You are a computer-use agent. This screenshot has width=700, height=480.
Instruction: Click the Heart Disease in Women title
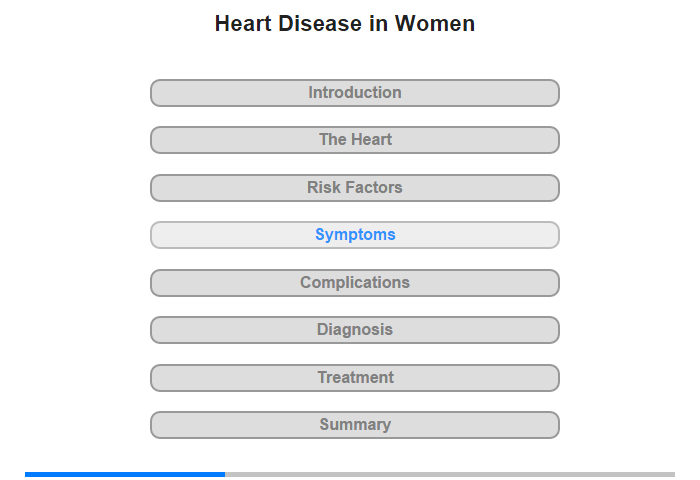coord(345,24)
